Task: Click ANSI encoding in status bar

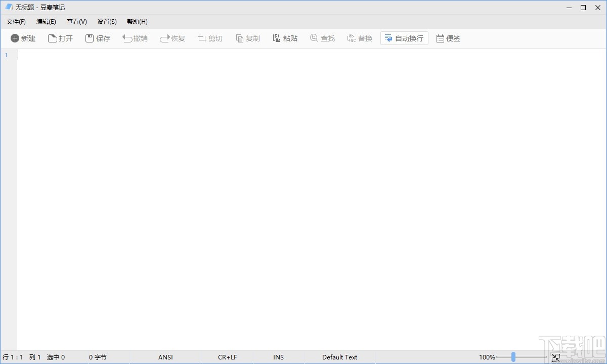Action: pyautogui.click(x=165, y=357)
